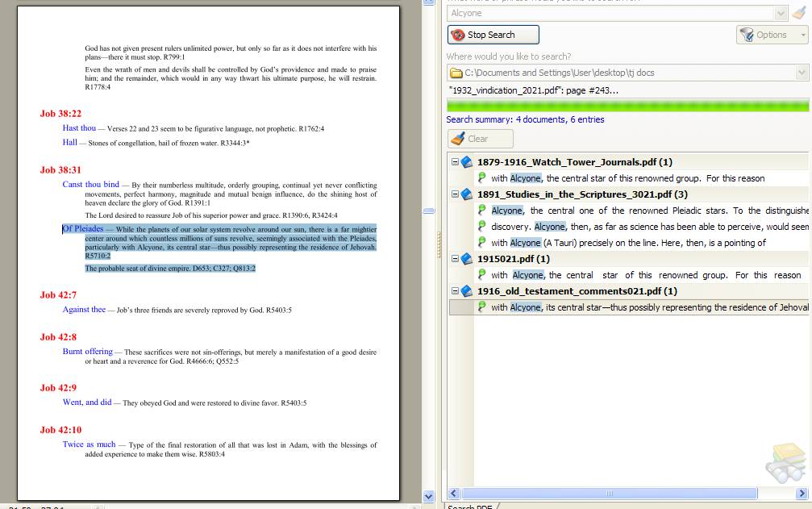Click the green search progress bar

pos(627,105)
